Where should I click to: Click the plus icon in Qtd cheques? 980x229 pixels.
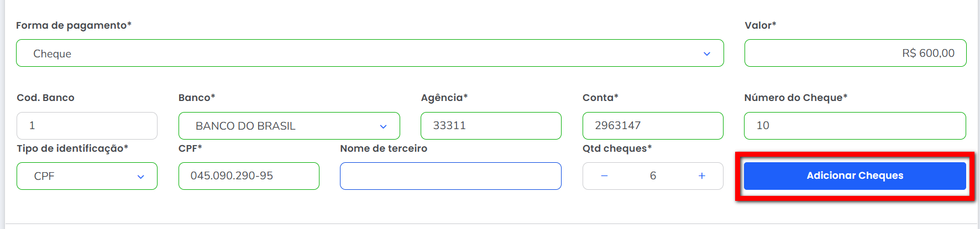pyautogui.click(x=701, y=176)
